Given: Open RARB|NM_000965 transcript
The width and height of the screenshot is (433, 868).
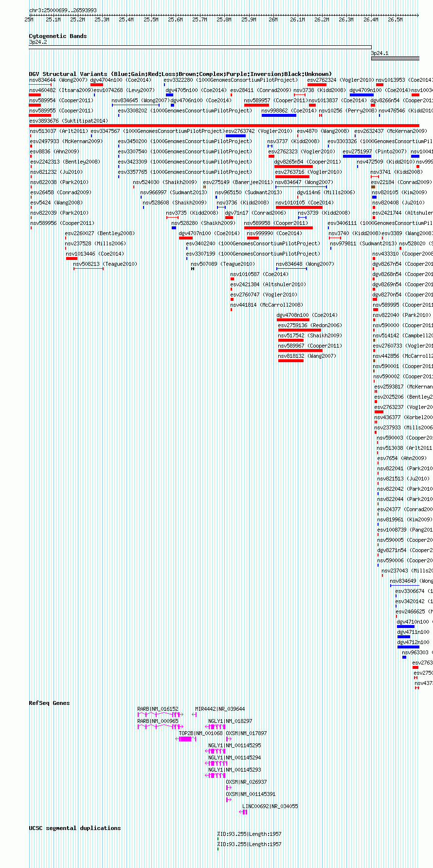Looking at the screenshot, I should [x=160, y=726].
